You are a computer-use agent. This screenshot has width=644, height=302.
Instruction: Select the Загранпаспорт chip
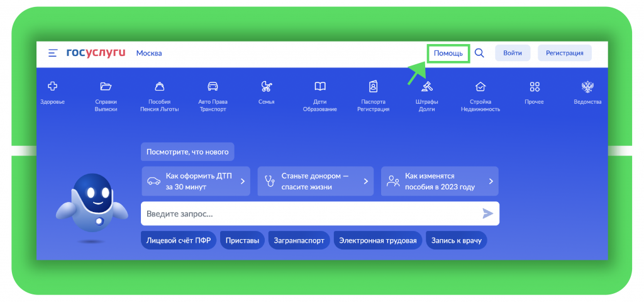pyautogui.click(x=299, y=240)
